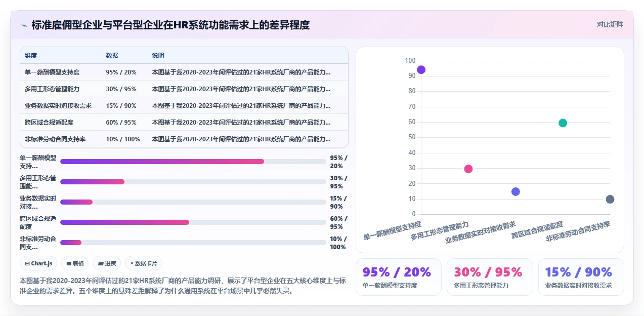The height and width of the screenshot is (316, 644).
Task: Click the 进度 tag chip
Action: click(107, 263)
